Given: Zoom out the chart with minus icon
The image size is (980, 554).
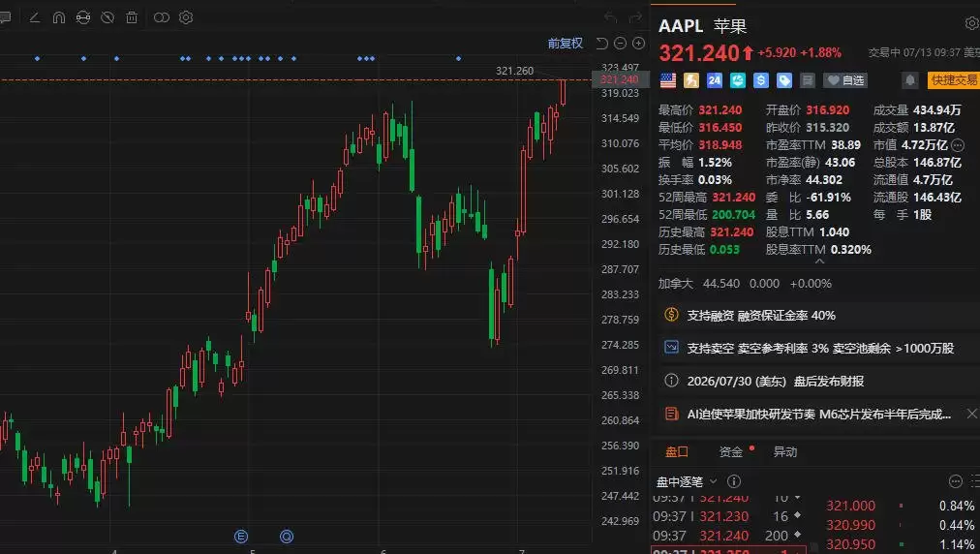Looking at the screenshot, I should (x=620, y=44).
